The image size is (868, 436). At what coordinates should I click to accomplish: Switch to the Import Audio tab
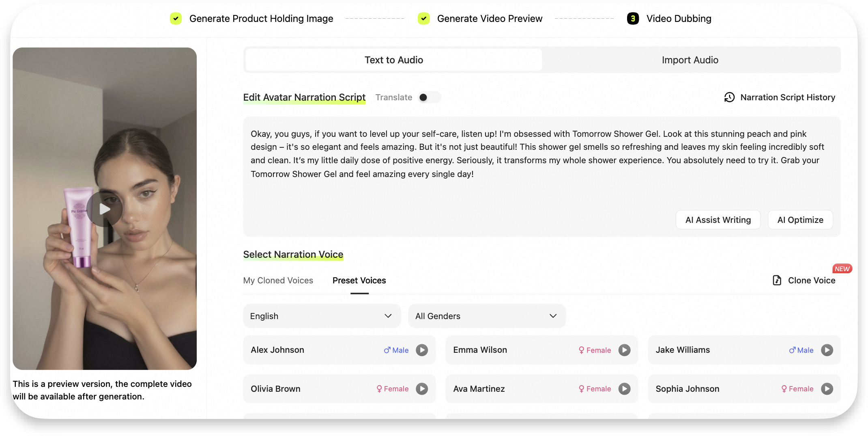[x=690, y=60]
